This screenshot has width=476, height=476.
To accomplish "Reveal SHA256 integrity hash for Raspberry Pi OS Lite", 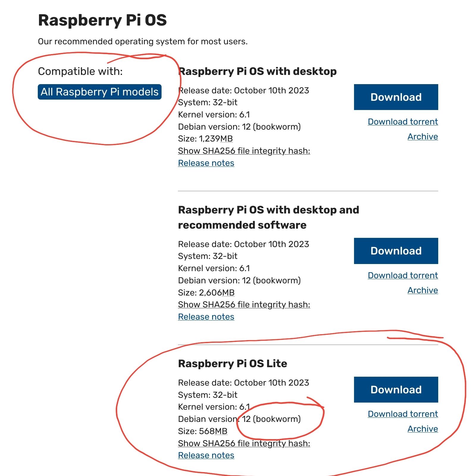I will click(x=244, y=443).
